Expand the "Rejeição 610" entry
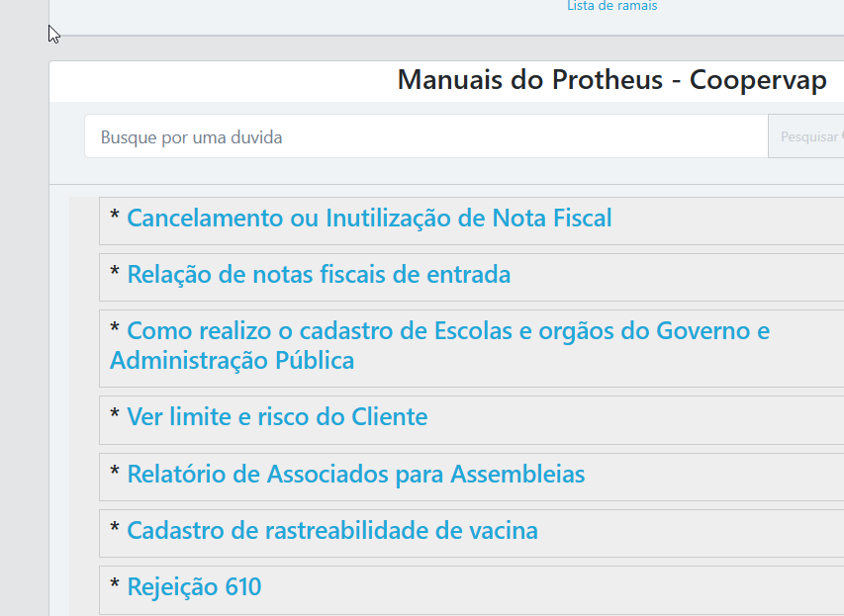Viewport: 844px width, 616px height. click(194, 587)
